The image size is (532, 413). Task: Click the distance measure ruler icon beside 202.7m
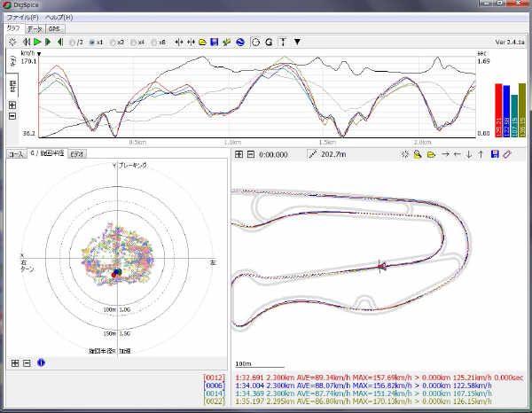[312, 154]
